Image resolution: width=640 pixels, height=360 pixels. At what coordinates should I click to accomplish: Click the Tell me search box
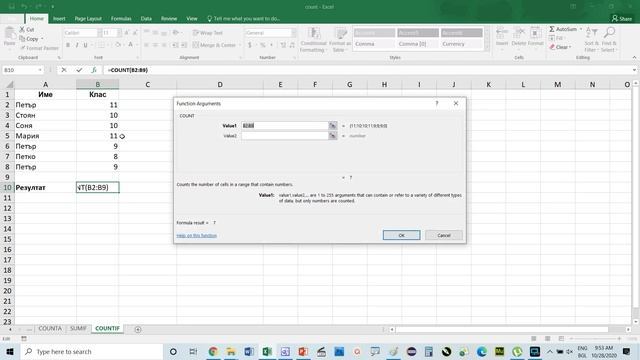click(x=244, y=19)
